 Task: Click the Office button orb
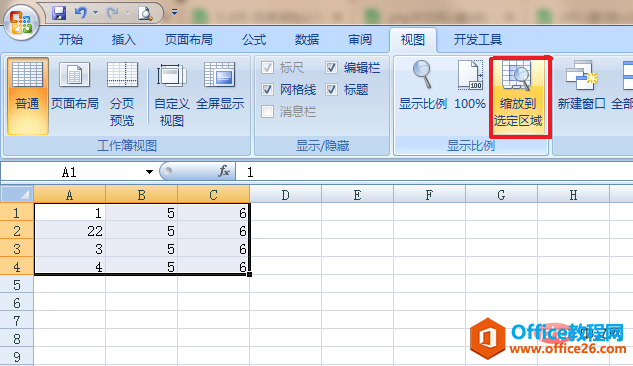[x=21, y=23]
